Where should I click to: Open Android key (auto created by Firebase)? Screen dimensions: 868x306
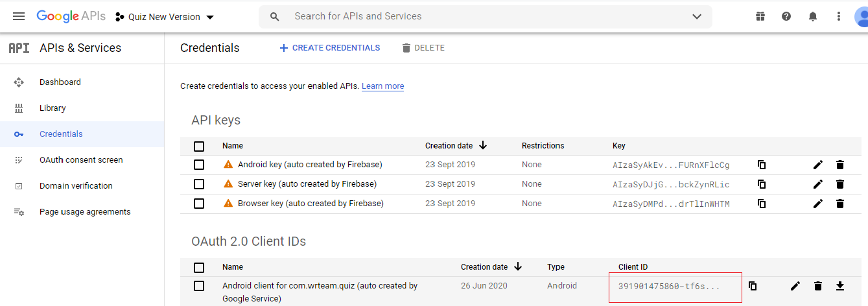(310, 165)
